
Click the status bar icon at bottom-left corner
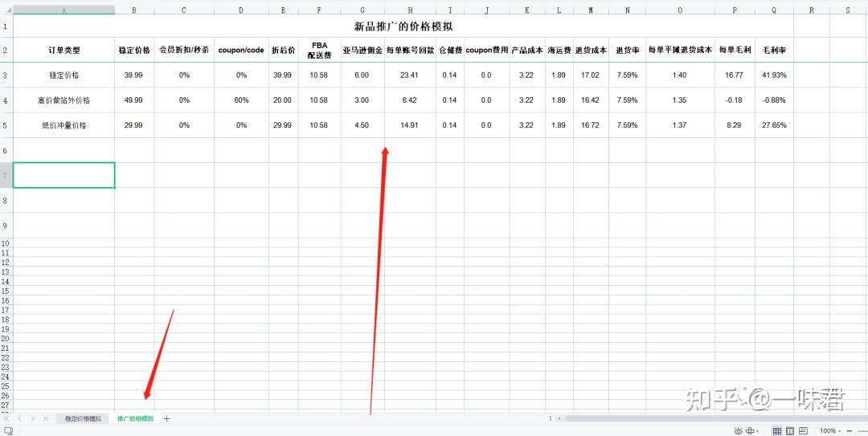8,431
